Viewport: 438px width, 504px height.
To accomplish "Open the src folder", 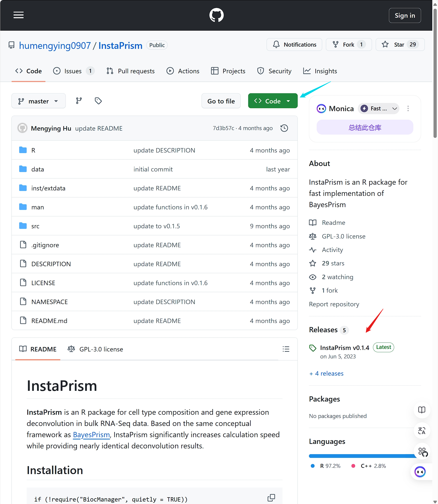I will pyautogui.click(x=35, y=226).
